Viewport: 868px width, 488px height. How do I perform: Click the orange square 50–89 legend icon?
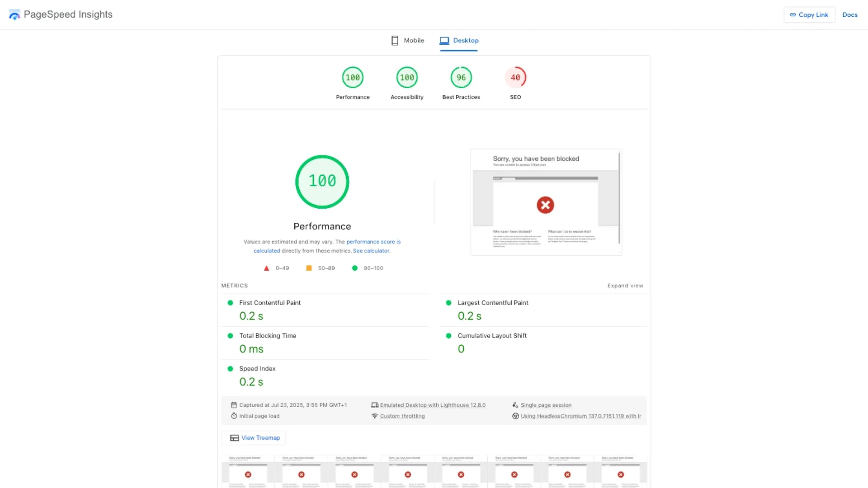[x=309, y=268]
